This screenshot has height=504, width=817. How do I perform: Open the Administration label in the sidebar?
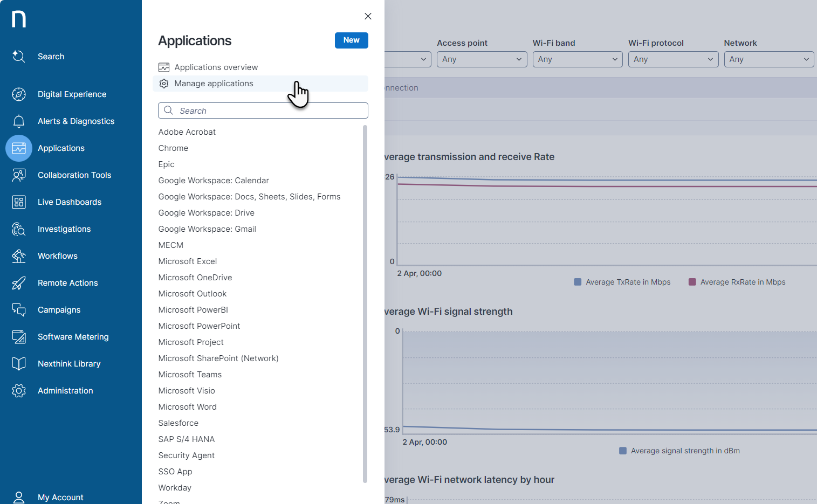pos(65,391)
